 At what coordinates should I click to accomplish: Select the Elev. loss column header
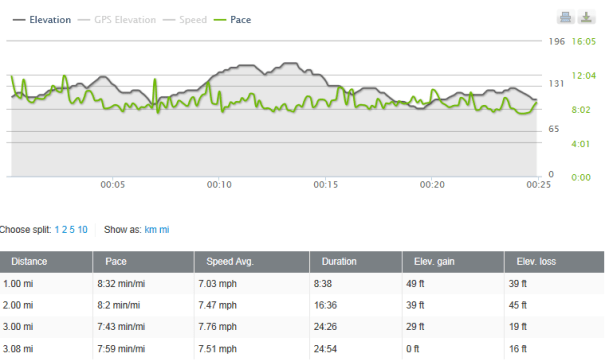(554, 262)
